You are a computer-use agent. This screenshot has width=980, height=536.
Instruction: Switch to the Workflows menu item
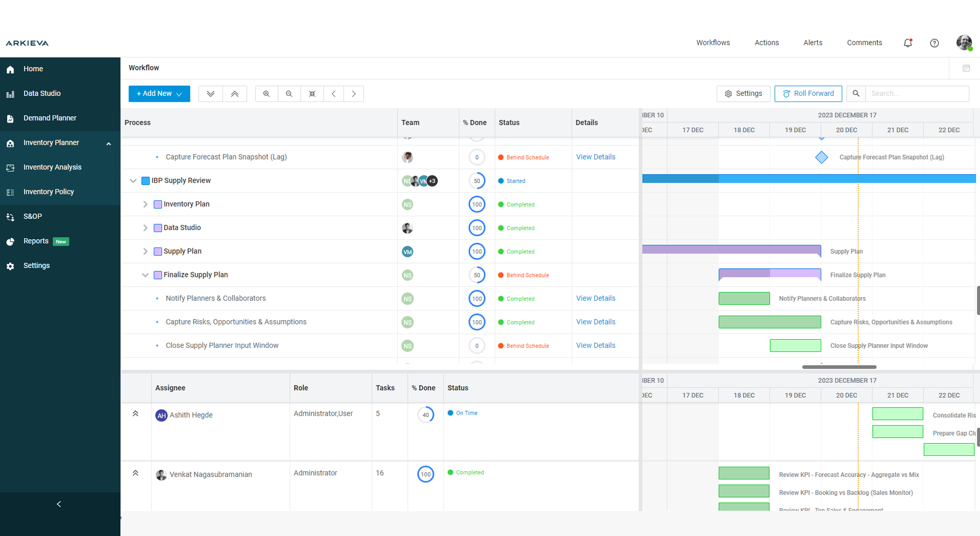click(713, 43)
